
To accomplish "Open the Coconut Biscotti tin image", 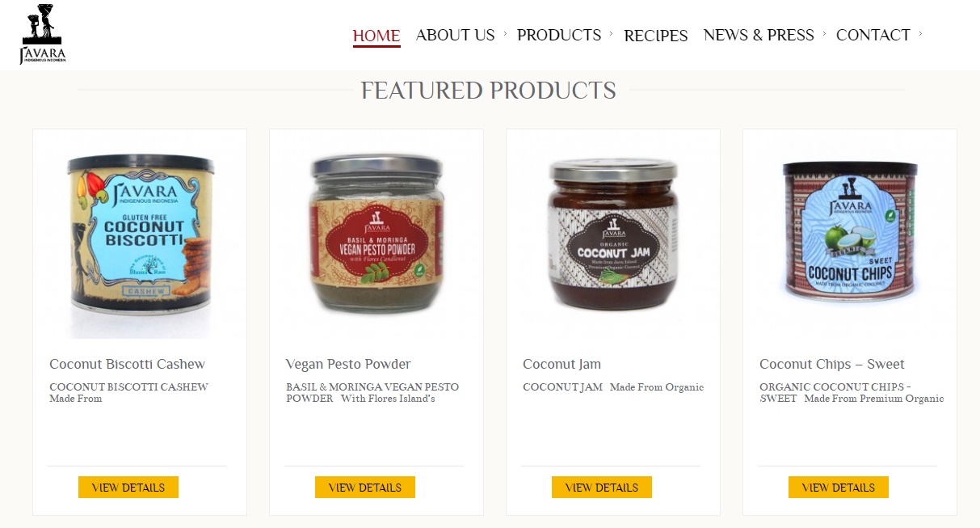I will tap(141, 234).
